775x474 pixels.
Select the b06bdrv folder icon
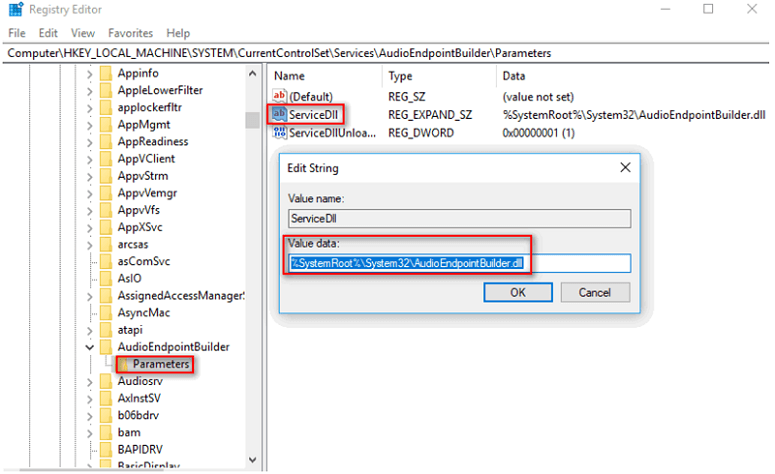106,415
